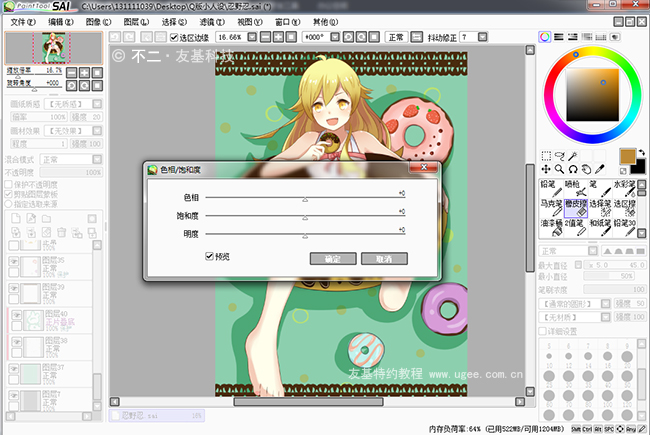650x435 pixels.
Task: Adjust the 饱和度 saturation slider
Action: click(305, 216)
